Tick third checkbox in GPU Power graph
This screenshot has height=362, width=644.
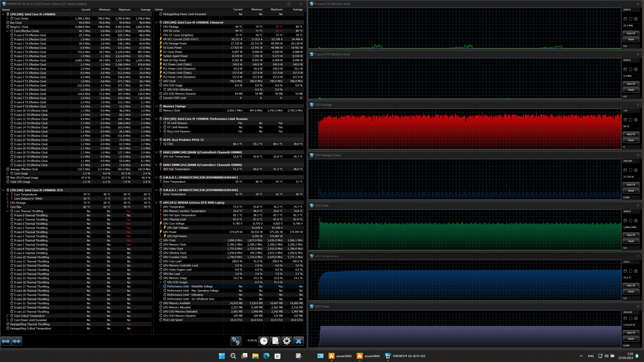636,318
